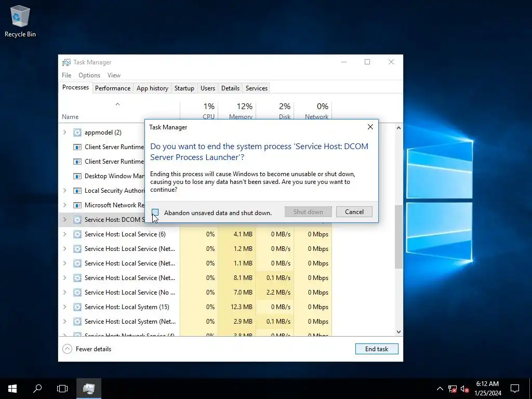Maximize the Task Manager window
The height and width of the screenshot is (399, 532).
pos(367,62)
